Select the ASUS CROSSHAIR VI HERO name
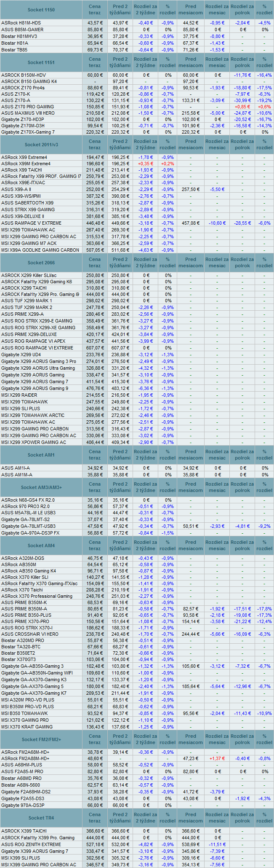The height and width of the screenshot is (868, 274). pyautogui.click(x=30, y=634)
